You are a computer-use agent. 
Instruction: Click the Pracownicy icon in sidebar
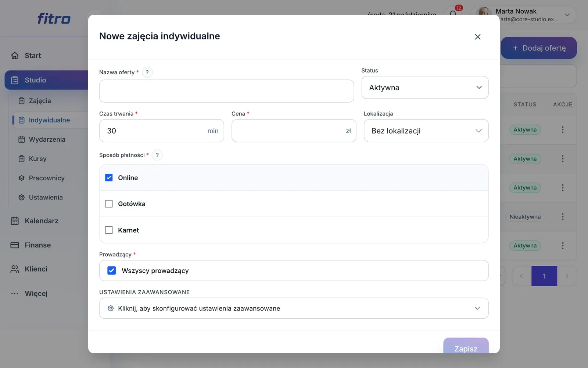22,178
